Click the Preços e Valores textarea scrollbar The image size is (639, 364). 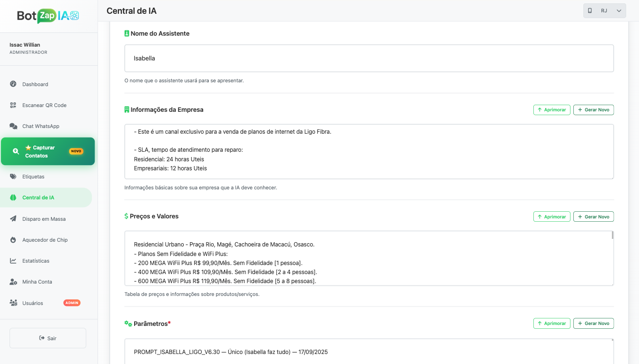(x=612, y=235)
